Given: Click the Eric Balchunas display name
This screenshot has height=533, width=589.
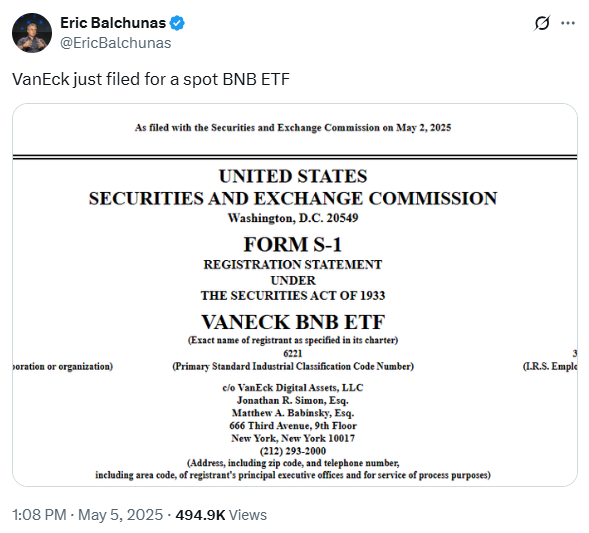Looking at the screenshot, I should [x=113, y=23].
